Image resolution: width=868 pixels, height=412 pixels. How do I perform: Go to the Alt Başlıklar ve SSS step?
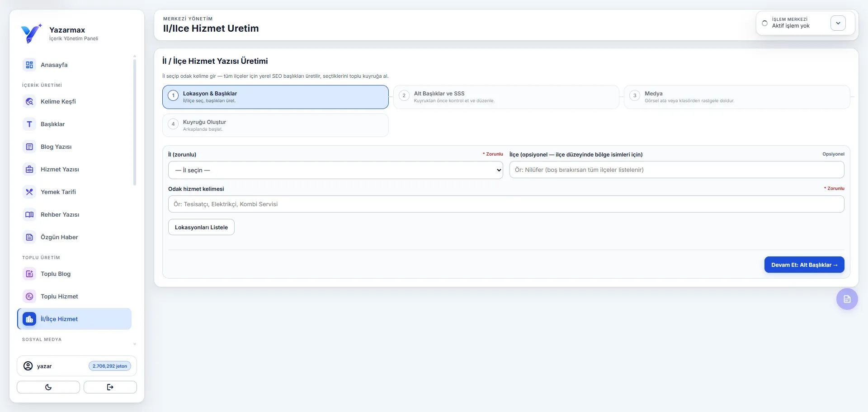click(506, 97)
